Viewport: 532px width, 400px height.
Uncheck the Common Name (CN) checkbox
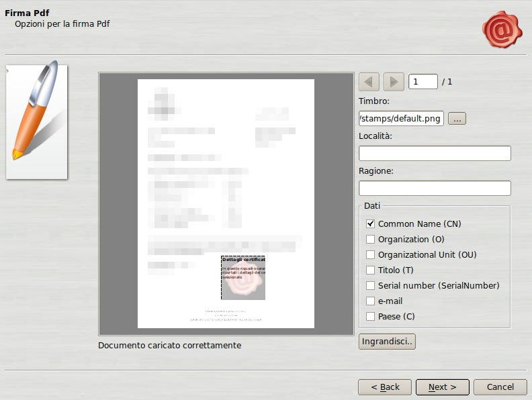(x=370, y=224)
